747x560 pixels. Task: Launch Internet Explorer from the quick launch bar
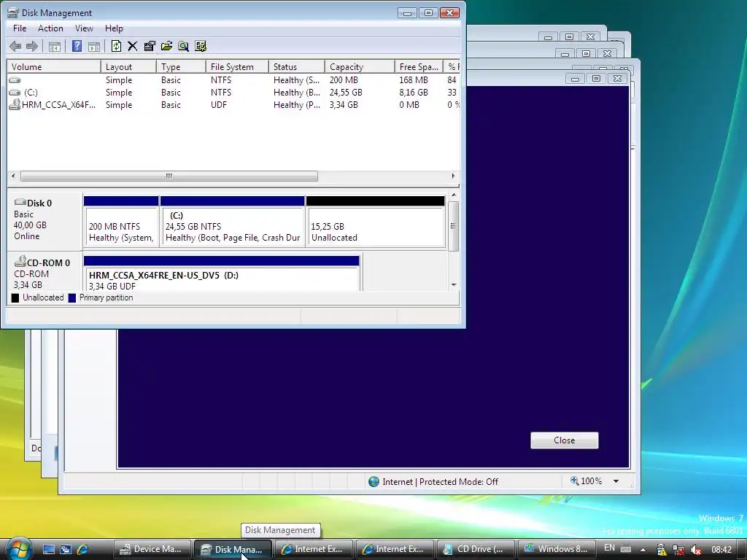82,549
